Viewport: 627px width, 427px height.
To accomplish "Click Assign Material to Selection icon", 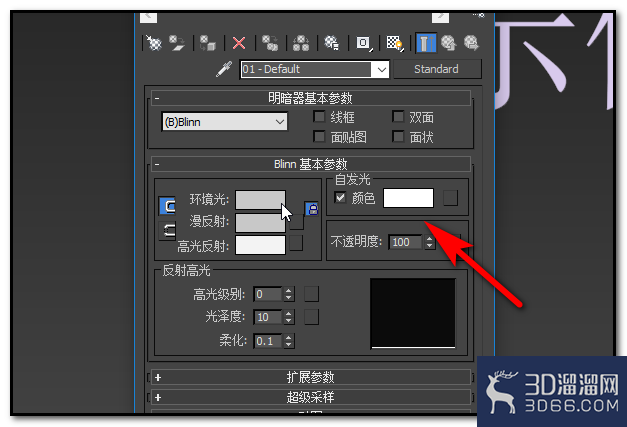I will click(208, 42).
